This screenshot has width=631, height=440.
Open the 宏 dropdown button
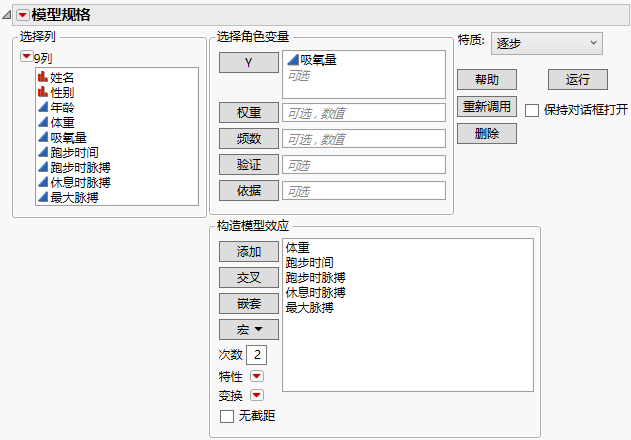tap(249, 329)
